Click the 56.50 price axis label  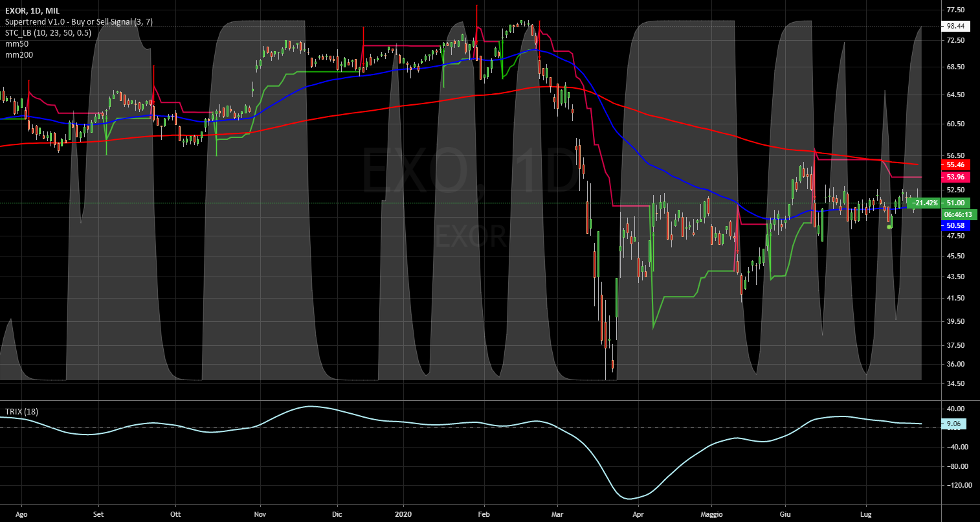955,155
